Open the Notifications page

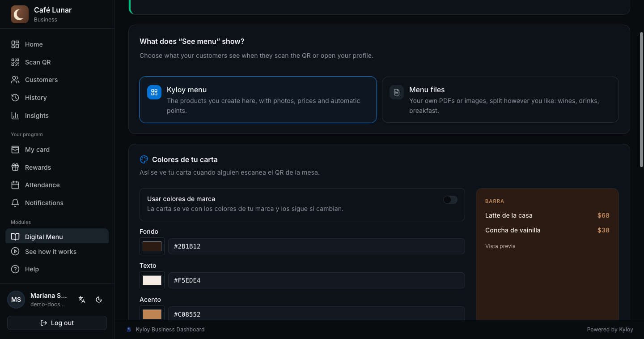tap(57, 203)
